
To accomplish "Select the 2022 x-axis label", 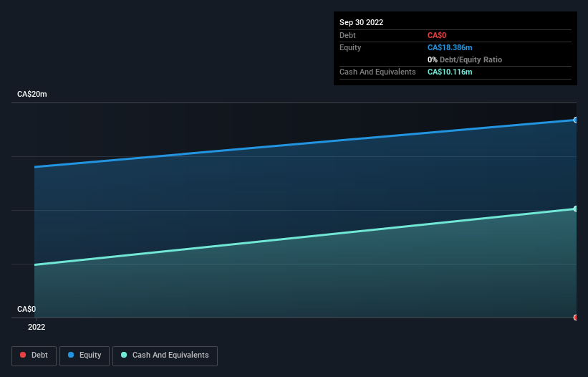I will [x=37, y=327].
